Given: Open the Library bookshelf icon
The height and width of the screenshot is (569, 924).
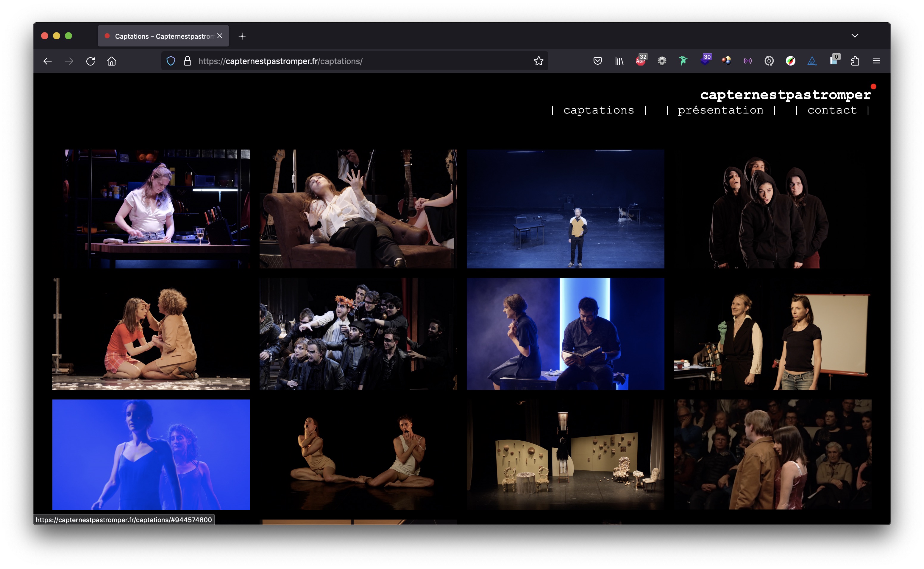Looking at the screenshot, I should tap(619, 61).
